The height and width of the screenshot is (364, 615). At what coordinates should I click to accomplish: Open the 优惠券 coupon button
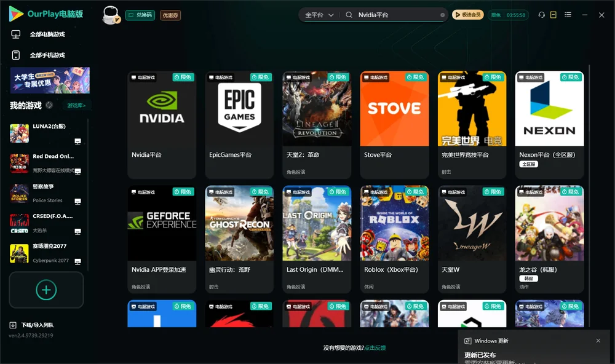(170, 15)
